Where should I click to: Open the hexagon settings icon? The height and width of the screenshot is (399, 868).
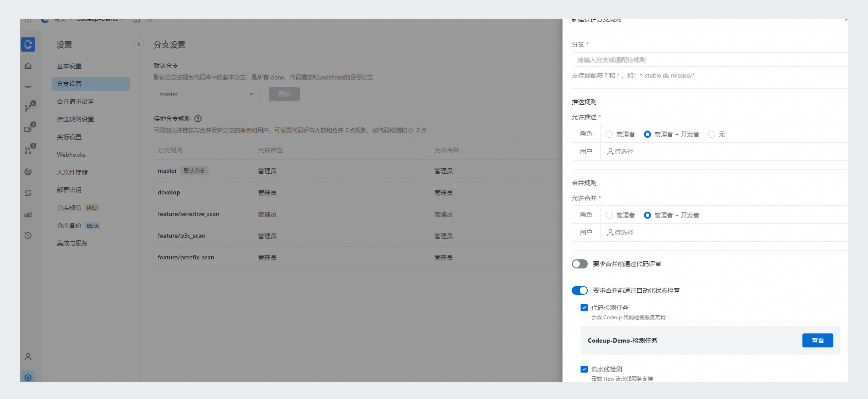pos(28,377)
